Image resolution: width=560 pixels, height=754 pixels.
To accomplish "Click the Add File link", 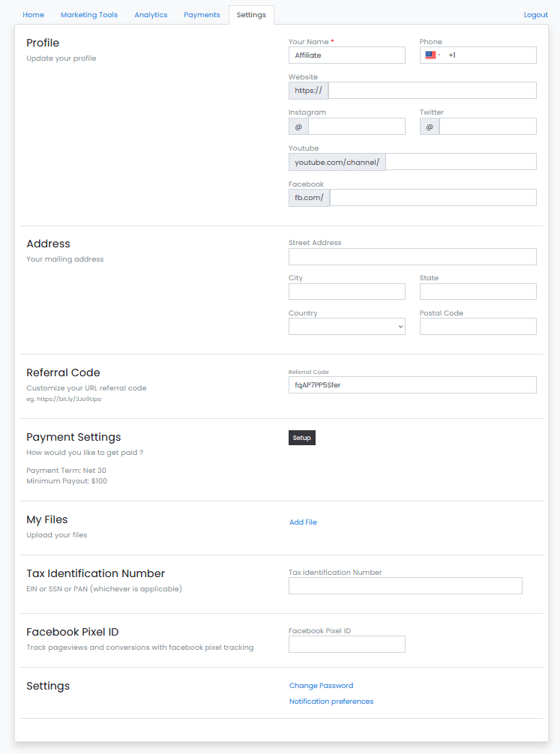I will coord(303,522).
